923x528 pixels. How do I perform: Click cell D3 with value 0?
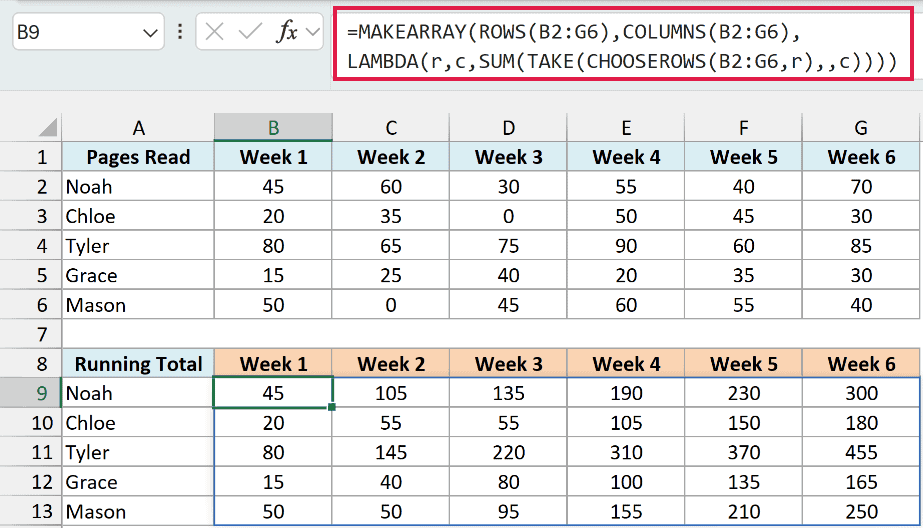pyautogui.click(x=509, y=216)
